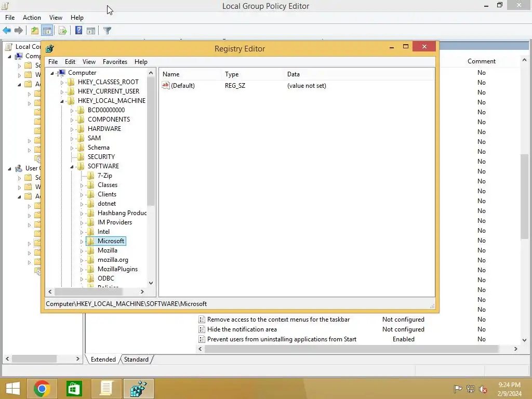Expand the Microsoft key
This screenshot has height=399, width=532.
(82, 242)
